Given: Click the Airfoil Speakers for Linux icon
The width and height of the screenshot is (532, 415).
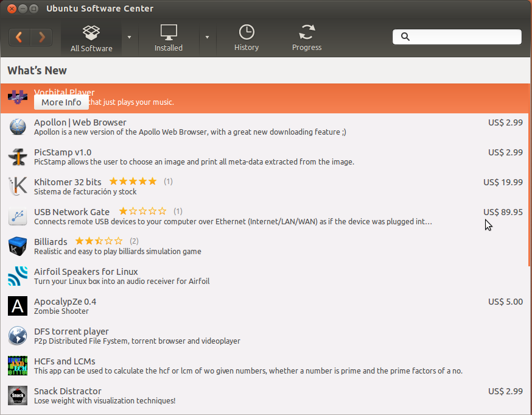Looking at the screenshot, I should (x=18, y=276).
